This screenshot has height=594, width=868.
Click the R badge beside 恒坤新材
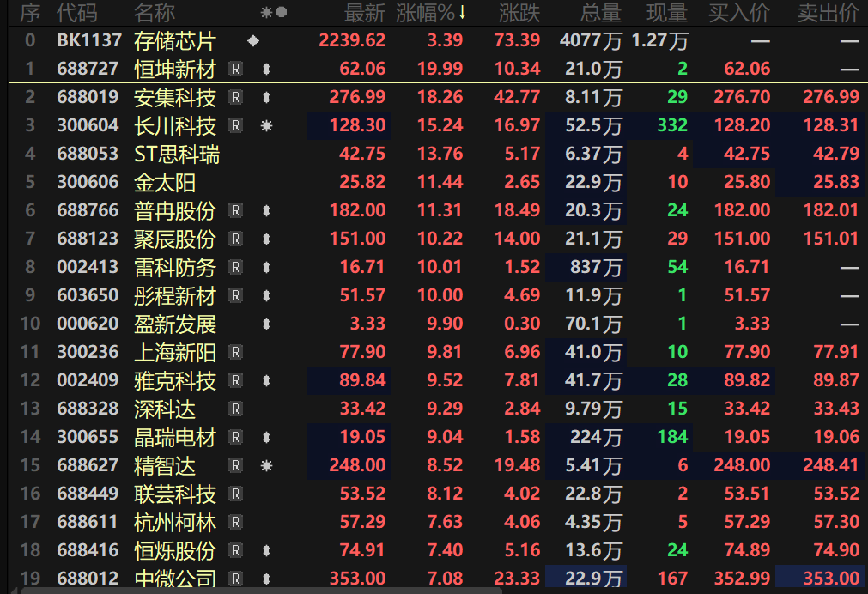click(235, 69)
